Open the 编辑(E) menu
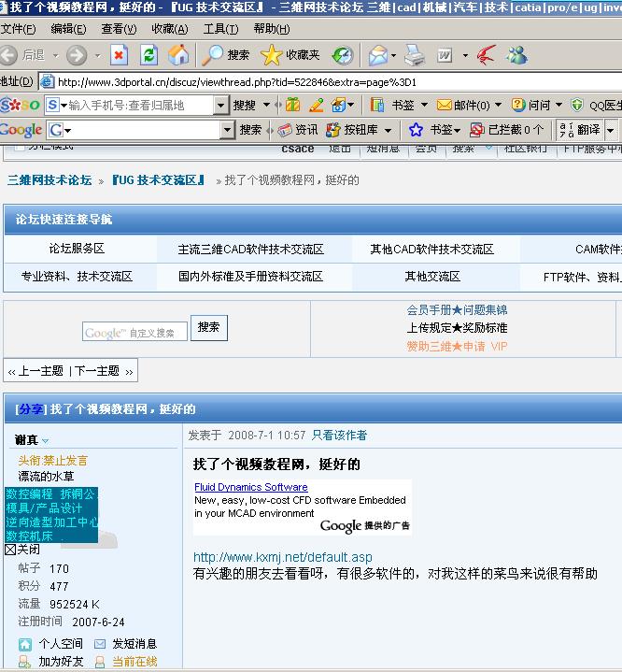Screen dimensions: 622x672 pos(68,29)
